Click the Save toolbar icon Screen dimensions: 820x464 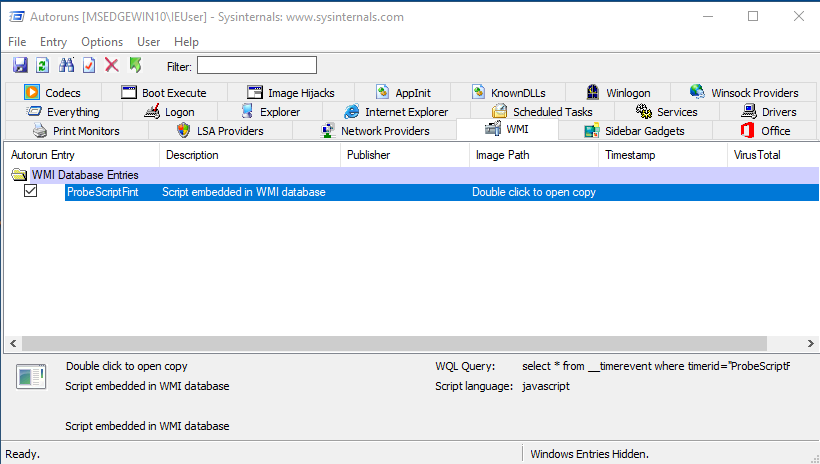click(20, 65)
